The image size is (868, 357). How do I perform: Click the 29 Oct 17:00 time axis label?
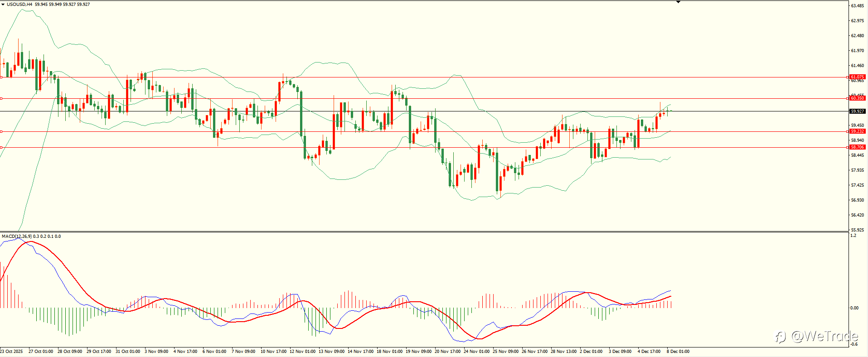click(99, 352)
